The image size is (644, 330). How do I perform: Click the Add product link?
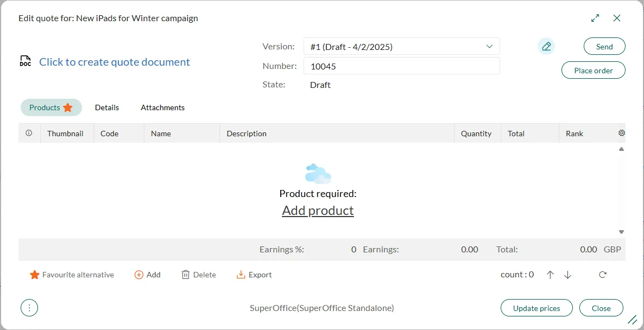coord(318,211)
